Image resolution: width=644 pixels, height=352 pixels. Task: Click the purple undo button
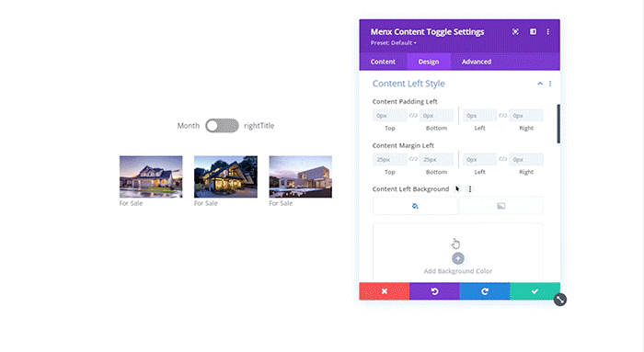(x=434, y=291)
